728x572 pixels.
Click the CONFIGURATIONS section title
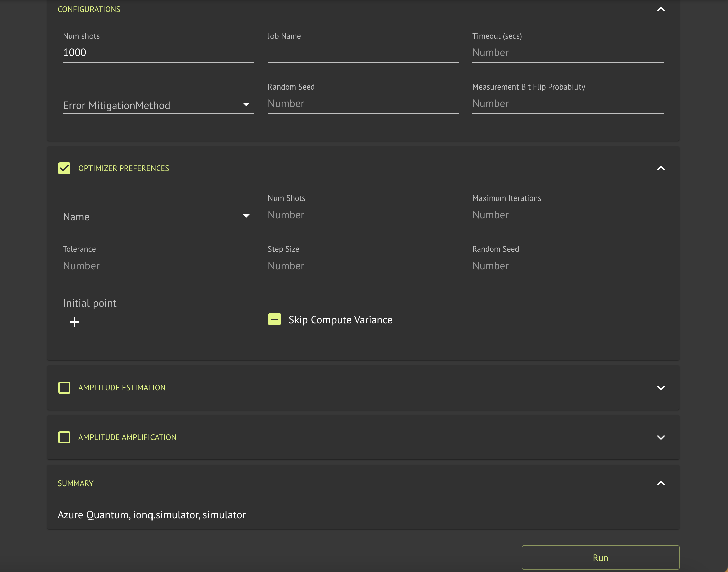[89, 9]
